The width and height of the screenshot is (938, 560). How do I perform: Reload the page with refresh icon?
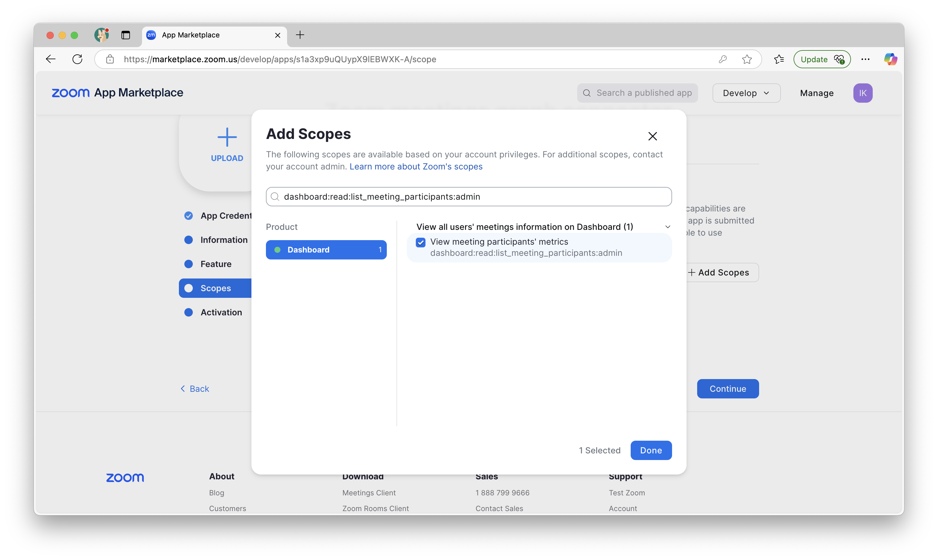77,59
